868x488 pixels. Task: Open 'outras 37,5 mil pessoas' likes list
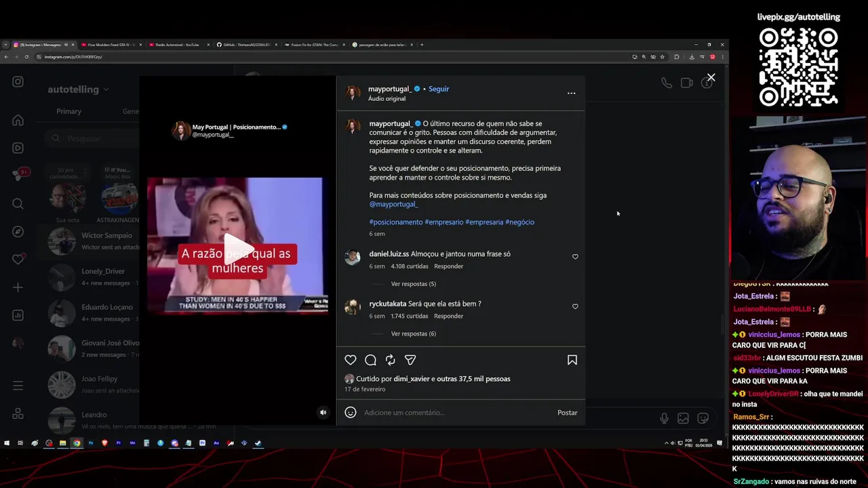(x=473, y=379)
